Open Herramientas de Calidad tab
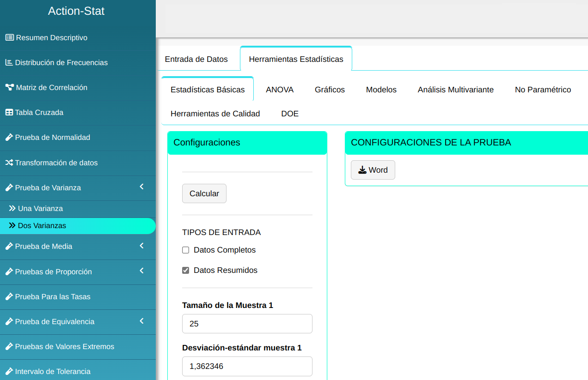The image size is (588, 380). point(215,114)
